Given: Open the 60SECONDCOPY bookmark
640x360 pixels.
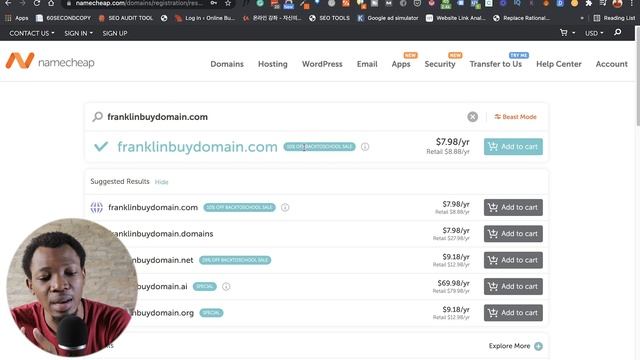Looking at the screenshot, I should click(63, 18).
